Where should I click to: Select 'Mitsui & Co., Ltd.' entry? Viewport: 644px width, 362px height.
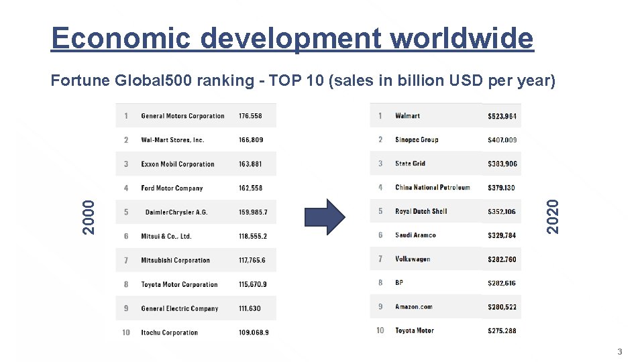point(166,237)
